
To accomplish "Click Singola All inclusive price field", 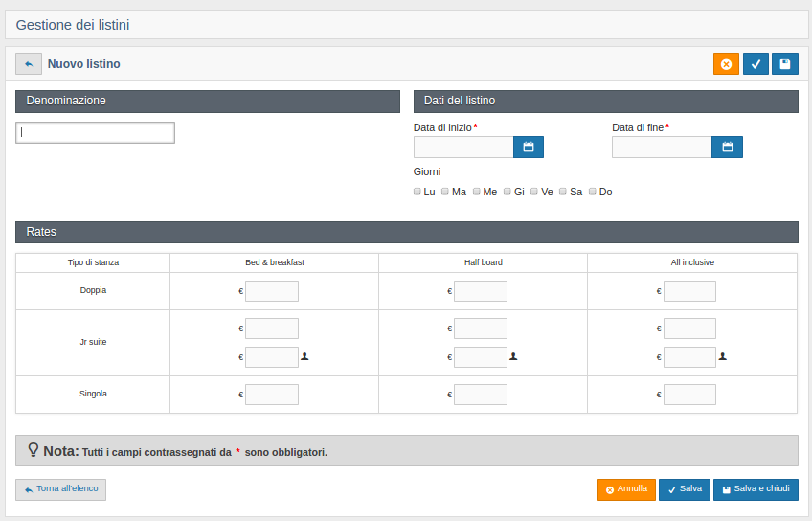I will click(x=689, y=395).
